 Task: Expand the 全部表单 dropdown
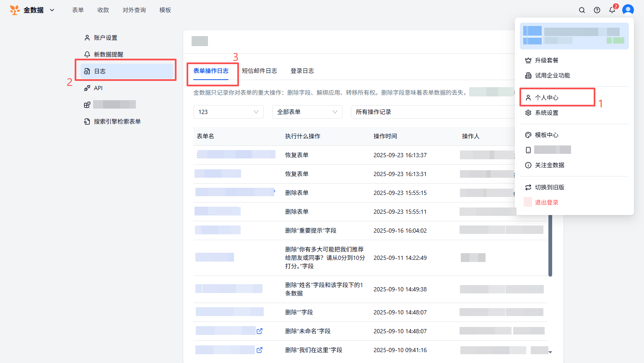tap(307, 112)
